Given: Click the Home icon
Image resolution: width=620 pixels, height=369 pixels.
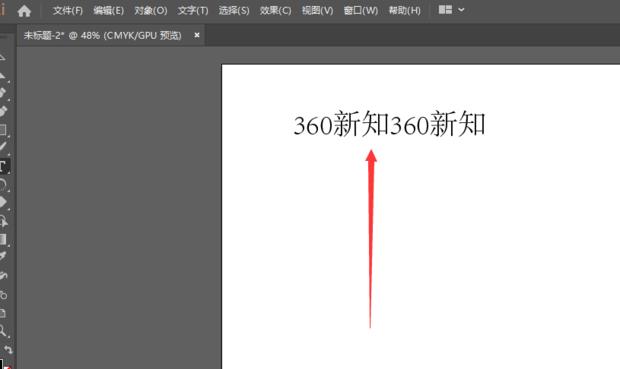Looking at the screenshot, I should coord(24,11).
